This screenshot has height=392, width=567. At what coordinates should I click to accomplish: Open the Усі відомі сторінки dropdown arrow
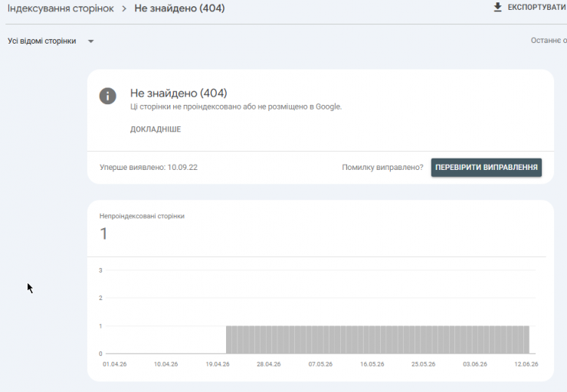(90, 41)
